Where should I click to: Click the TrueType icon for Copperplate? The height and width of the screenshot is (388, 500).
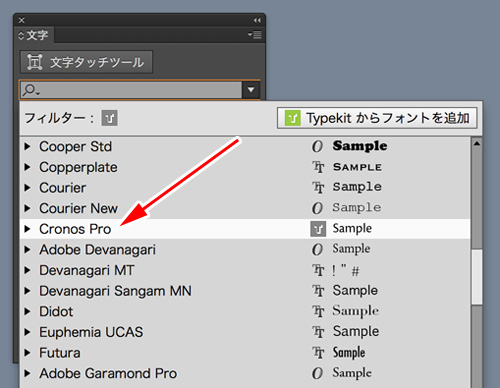(x=318, y=167)
